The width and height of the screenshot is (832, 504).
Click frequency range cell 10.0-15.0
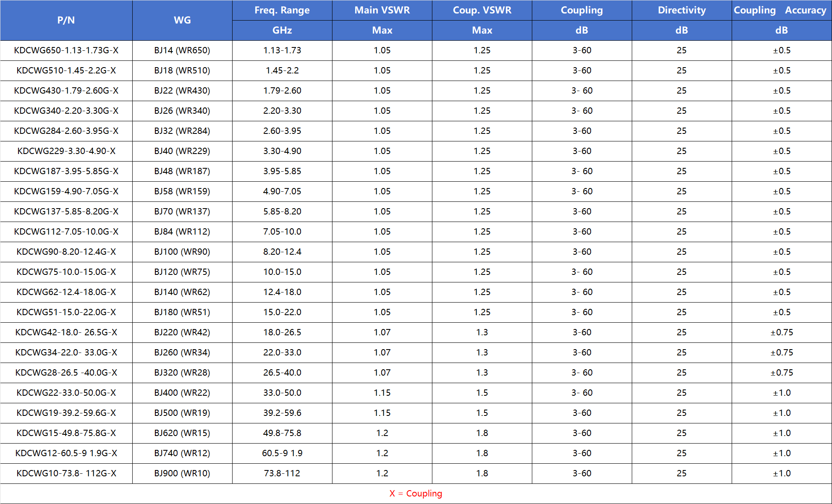click(282, 272)
